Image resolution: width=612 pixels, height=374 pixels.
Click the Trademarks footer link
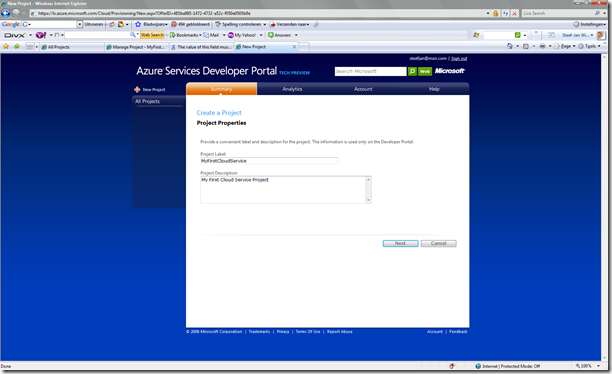(x=259, y=331)
